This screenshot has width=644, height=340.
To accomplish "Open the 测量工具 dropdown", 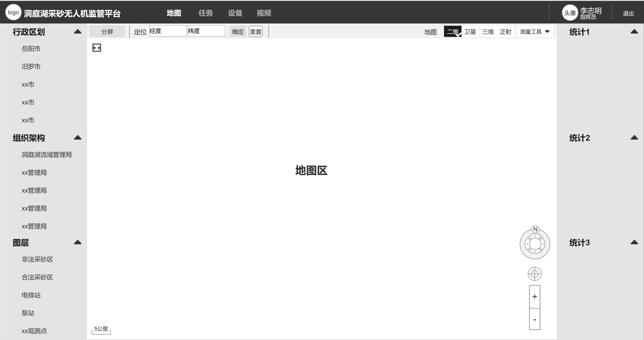I will point(535,32).
